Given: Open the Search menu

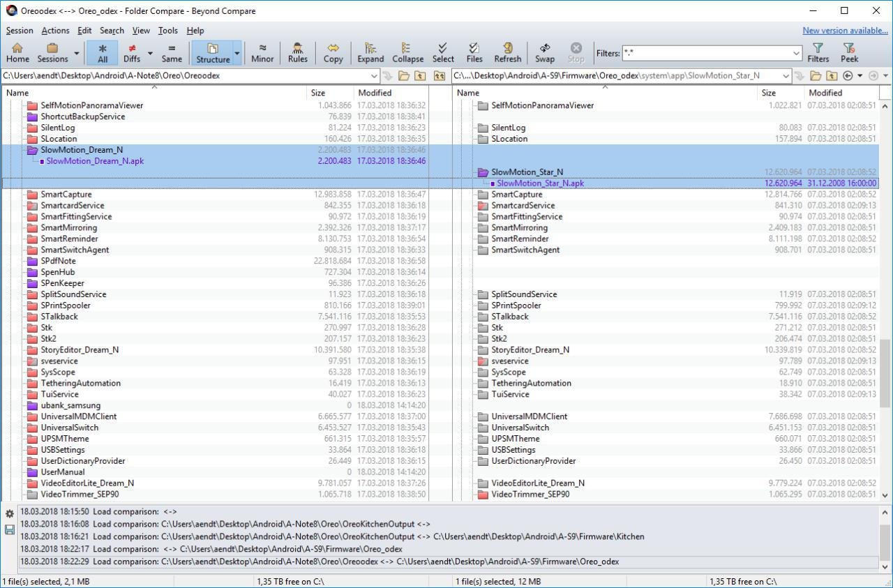Looking at the screenshot, I should [x=112, y=31].
